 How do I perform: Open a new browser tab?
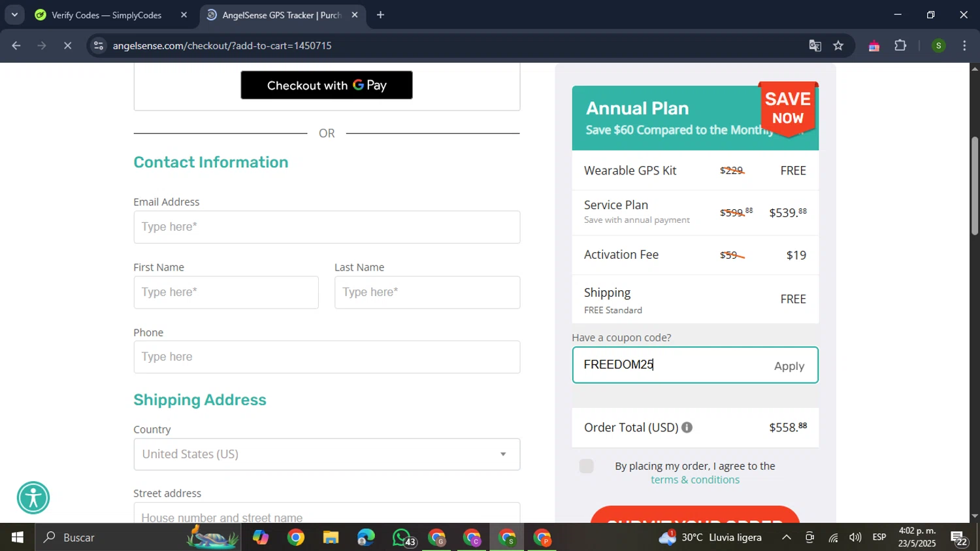pos(380,15)
